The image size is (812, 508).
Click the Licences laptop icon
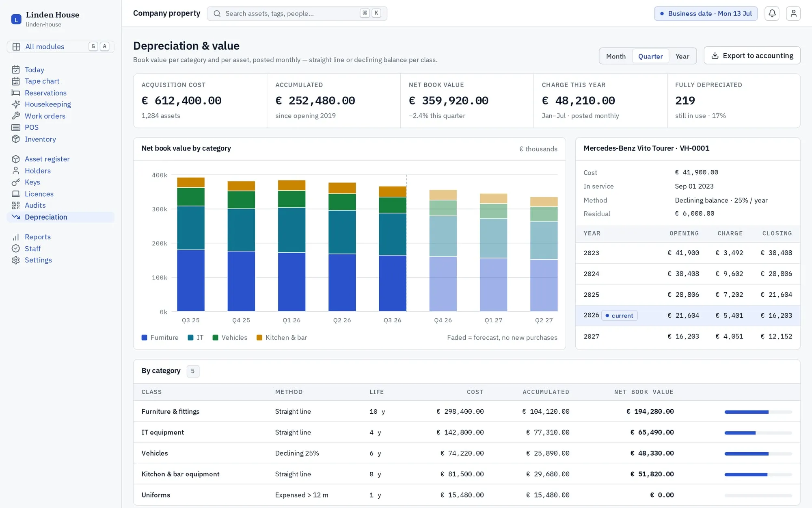16,194
